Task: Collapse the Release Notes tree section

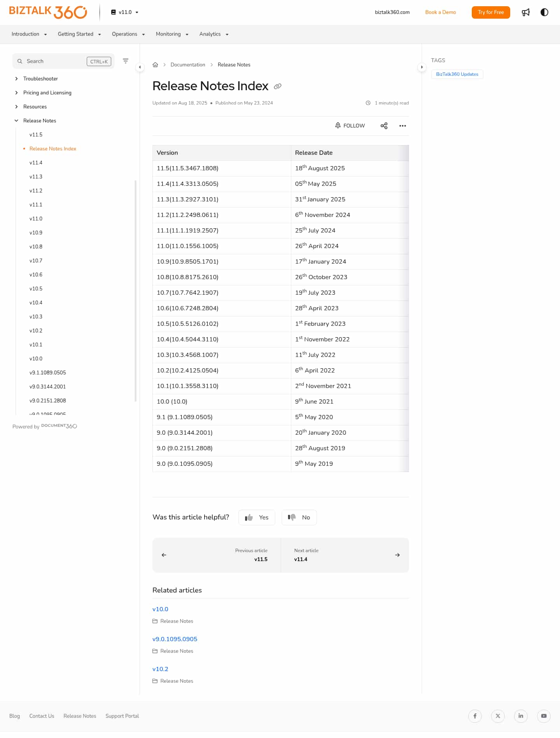Action: pyautogui.click(x=16, y=121)
